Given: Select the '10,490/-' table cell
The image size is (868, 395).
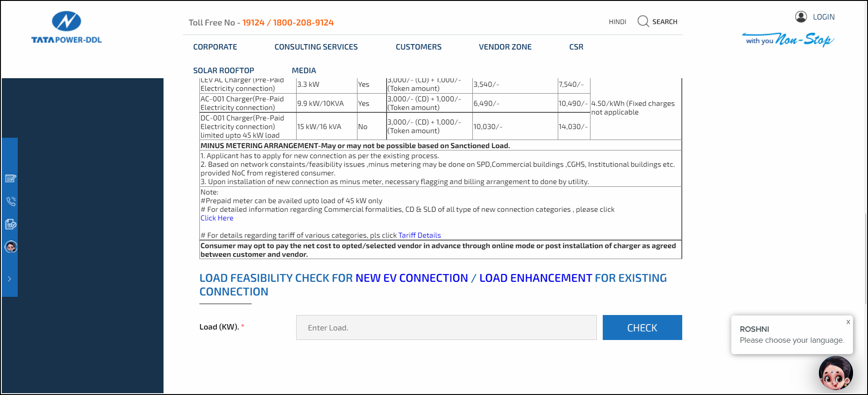Looking at the screenshot, I should (x=573, y=104).
